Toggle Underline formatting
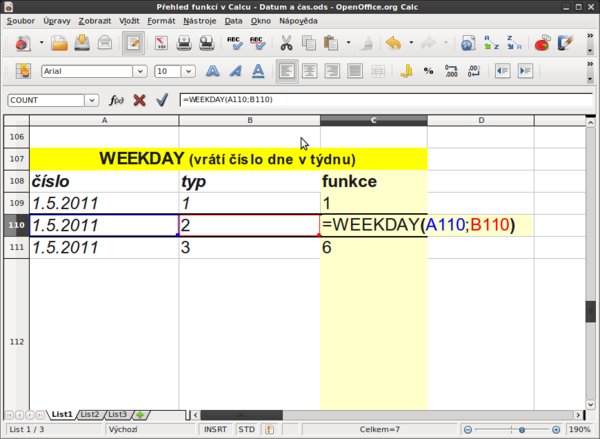This screenshot has height=439, width=600. pyautogui.click(x=258, y=71)
